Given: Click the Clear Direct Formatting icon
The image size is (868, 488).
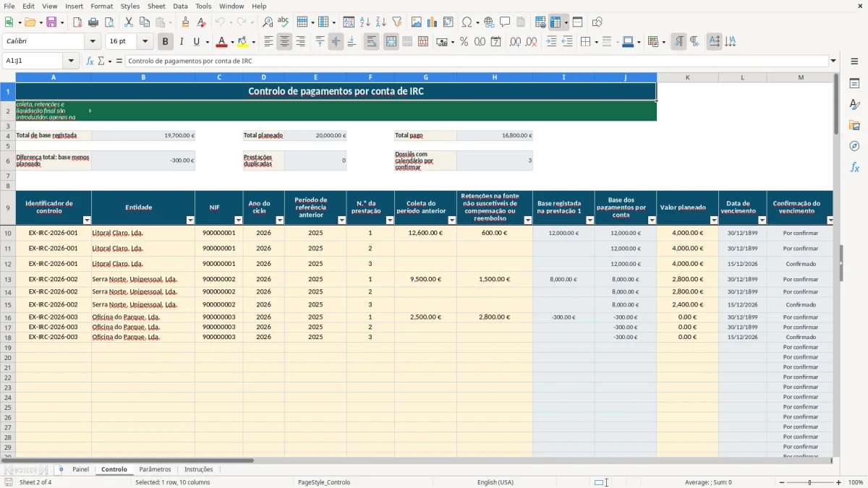Looking at the screenshot, I should [200, 22].
